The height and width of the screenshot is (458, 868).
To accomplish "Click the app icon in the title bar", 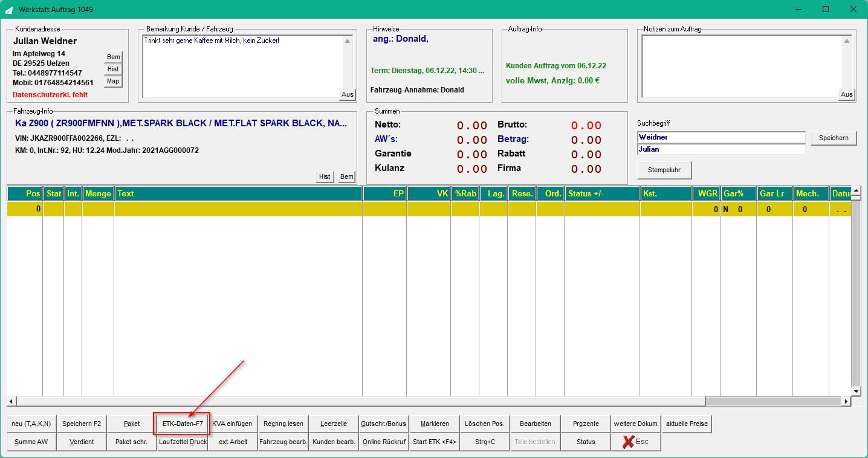I will pos(9,10).
